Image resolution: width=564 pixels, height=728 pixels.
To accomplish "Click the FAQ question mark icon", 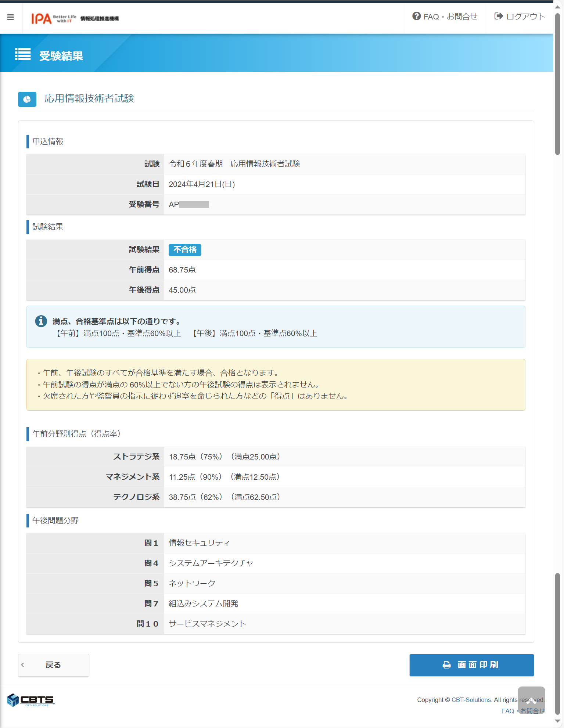I will click(x=416, y=16).
